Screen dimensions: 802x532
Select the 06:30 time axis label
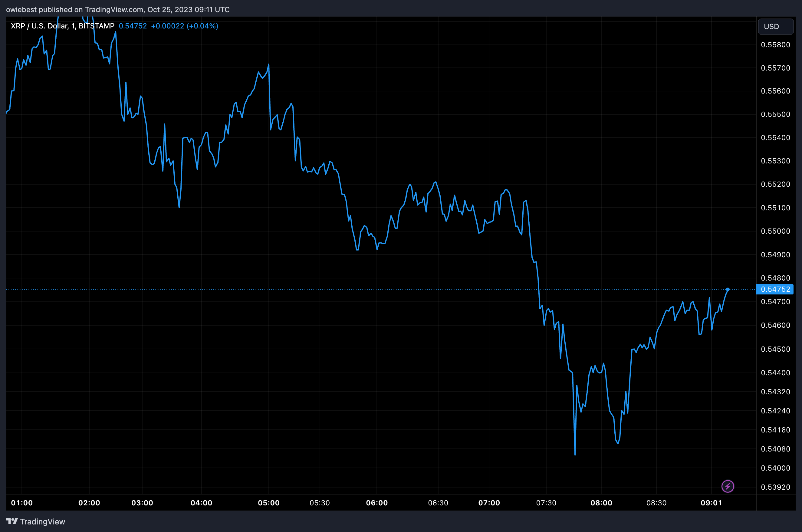tap(438, 503)
